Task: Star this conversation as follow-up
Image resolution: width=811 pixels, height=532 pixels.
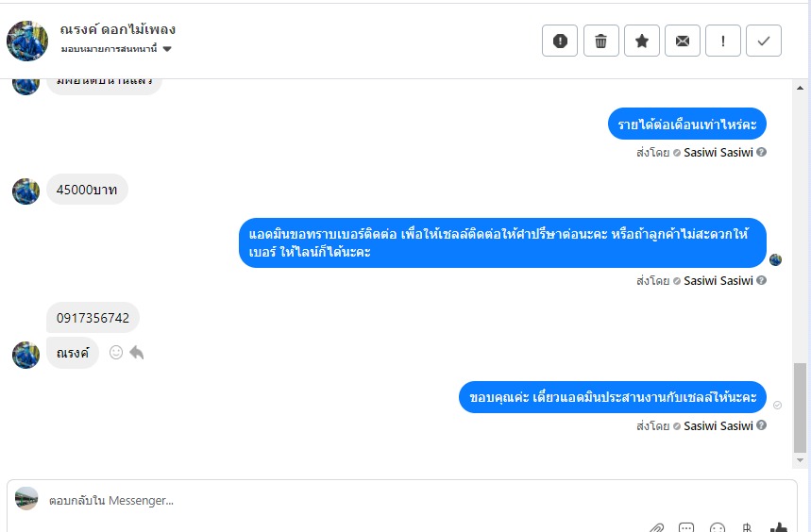Action: click(642, 41)
